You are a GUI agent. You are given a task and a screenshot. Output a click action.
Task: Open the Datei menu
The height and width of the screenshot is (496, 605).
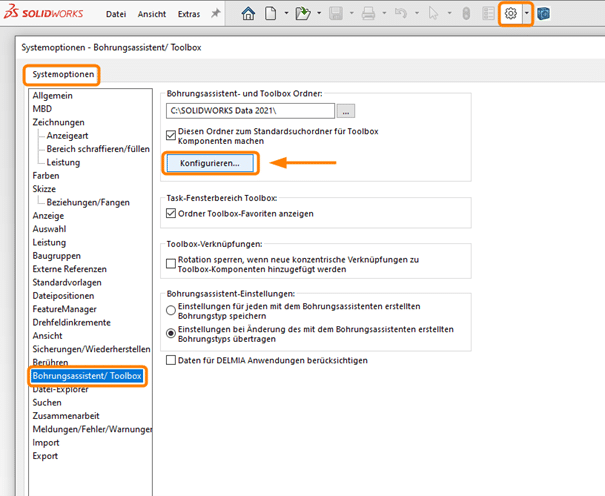pos(116,14)
